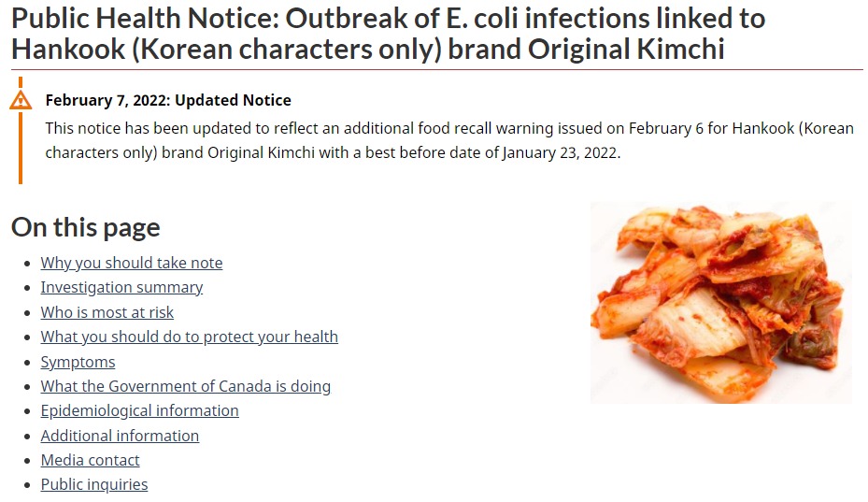Open the 'Why you should take note' link

coord(132,263)
